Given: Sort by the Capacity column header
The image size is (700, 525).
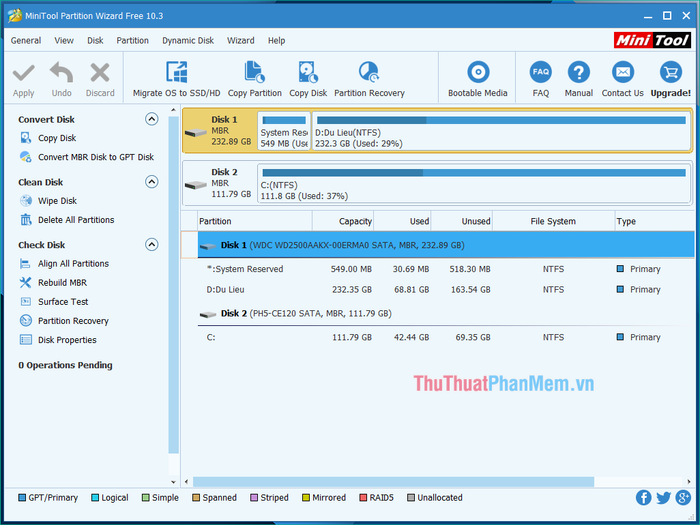Looking at the screenshot, I should tap(343, 221).
